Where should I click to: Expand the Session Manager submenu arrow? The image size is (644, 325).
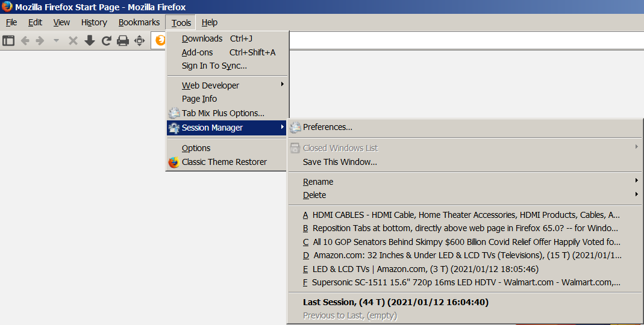click(282, 127)
